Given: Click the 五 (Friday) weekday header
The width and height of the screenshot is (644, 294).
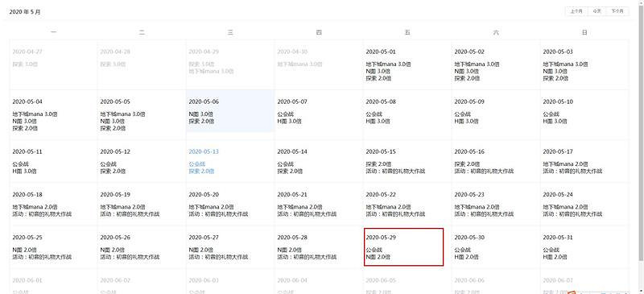Looking at the screenshot, I should 407,32.
